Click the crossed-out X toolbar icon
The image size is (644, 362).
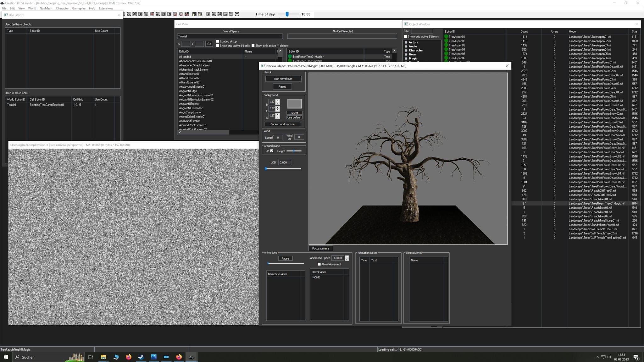[181, 14]
